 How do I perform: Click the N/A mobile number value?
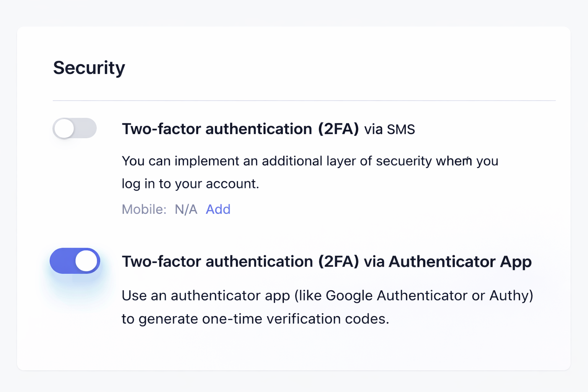pyautogui.click(x=186, y=209)
